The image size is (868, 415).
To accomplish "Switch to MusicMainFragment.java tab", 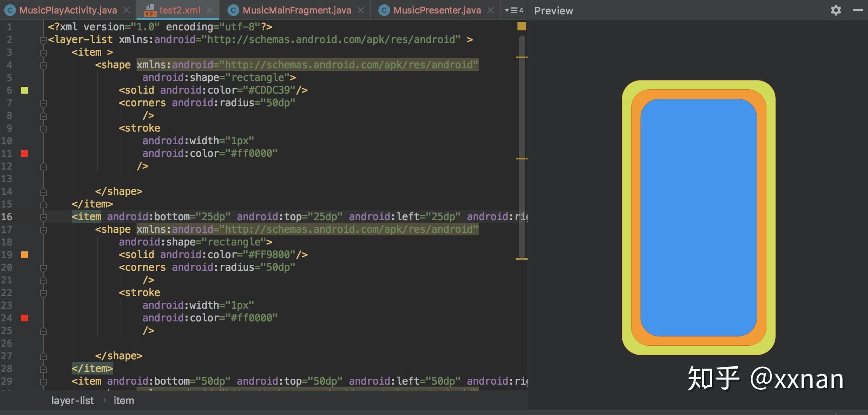I will tap(297, 10).
